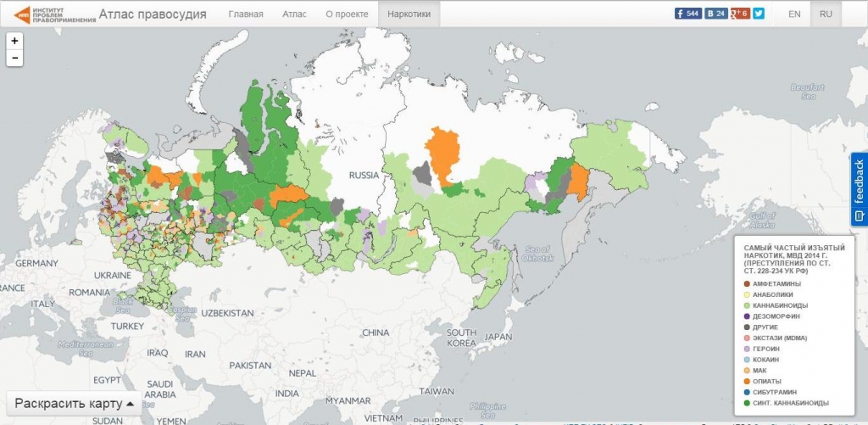
Task: Open the Атлас menu item
Action: [294, 14]
